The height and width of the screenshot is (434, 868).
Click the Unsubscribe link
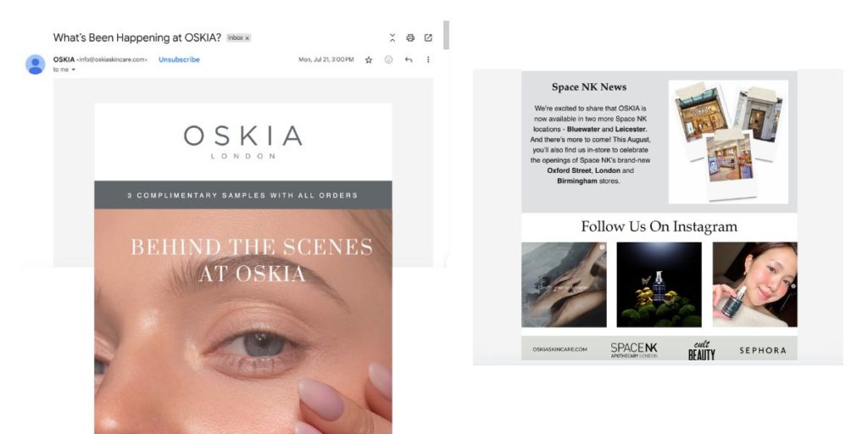(x=179, y=60)
